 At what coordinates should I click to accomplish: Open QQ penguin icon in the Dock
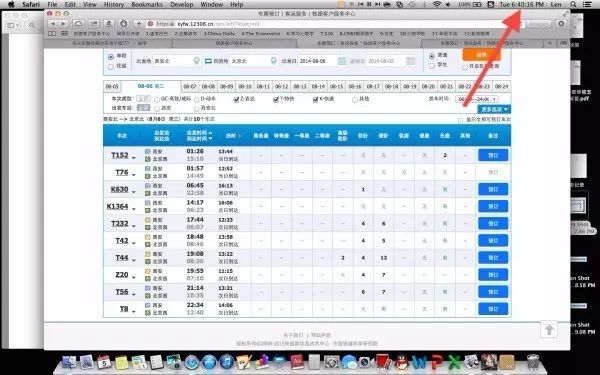[401, 362]
